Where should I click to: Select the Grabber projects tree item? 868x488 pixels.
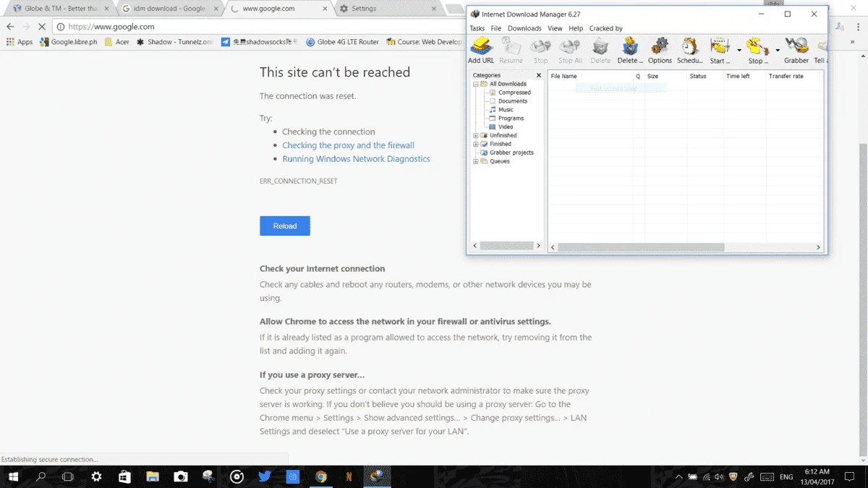[511, 153]
